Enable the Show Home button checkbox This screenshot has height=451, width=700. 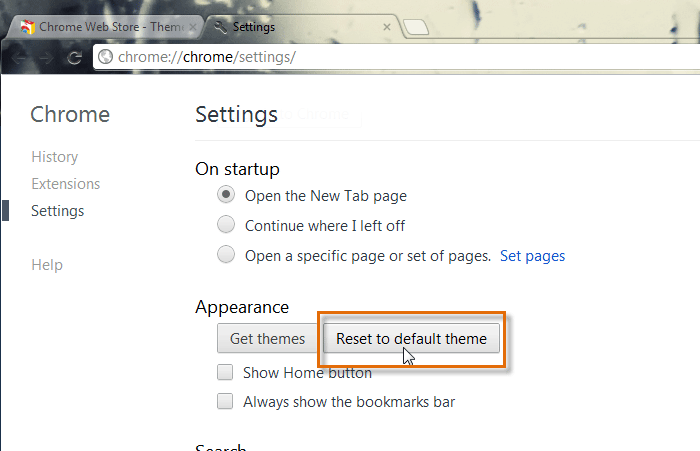pos(225,372)
